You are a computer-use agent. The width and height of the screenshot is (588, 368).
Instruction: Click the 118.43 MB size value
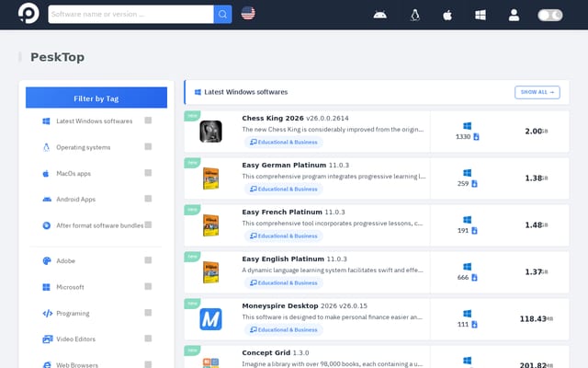point(537,319)
